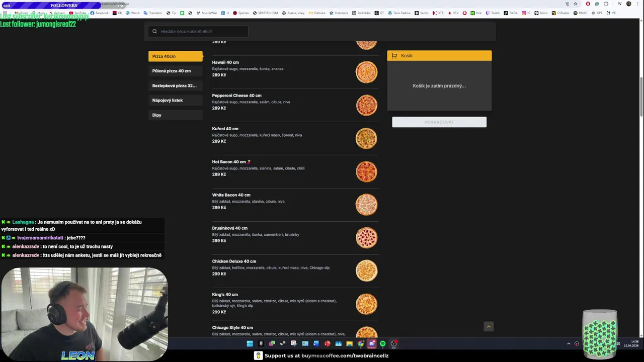Click the disabled POKRAČOVAT button
Image resolution: width=644 pixels, height=362 pixels.
coord(439,122)
